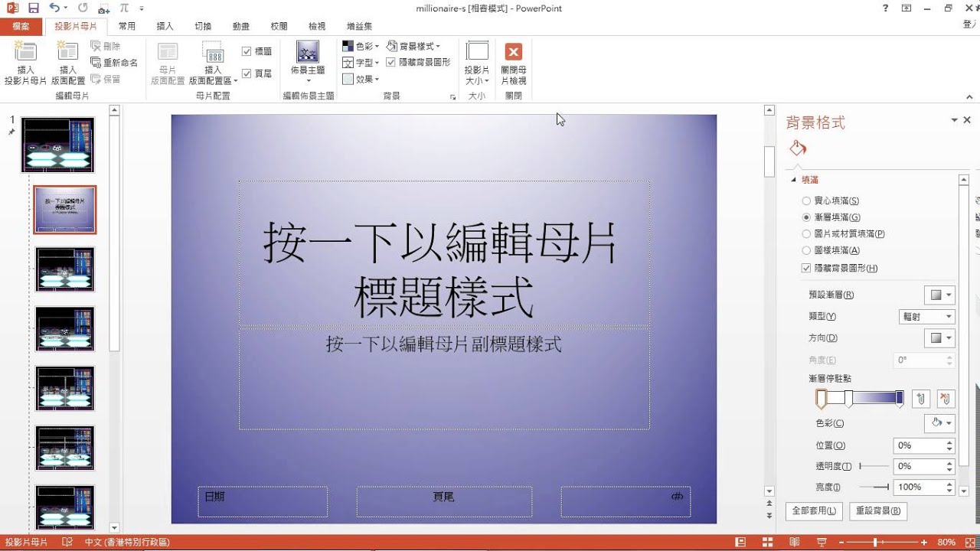Click 重新命名 rename button

(114, 63)
